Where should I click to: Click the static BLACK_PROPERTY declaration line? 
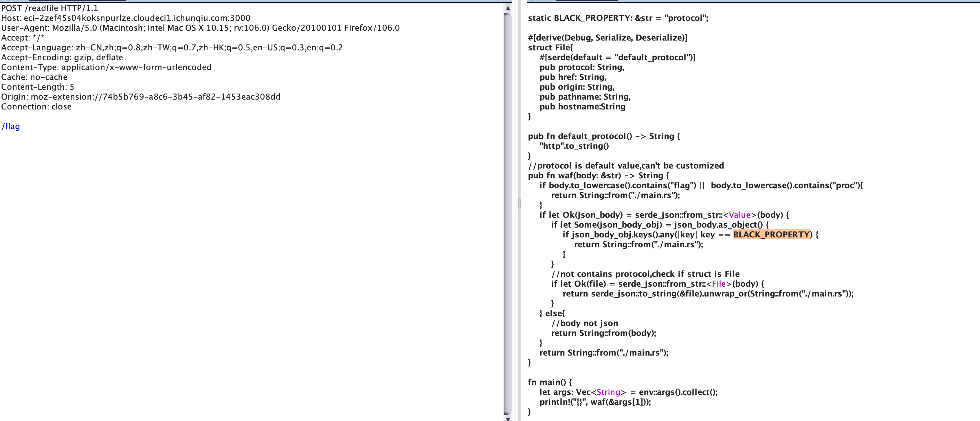click(x=618, y=18)
